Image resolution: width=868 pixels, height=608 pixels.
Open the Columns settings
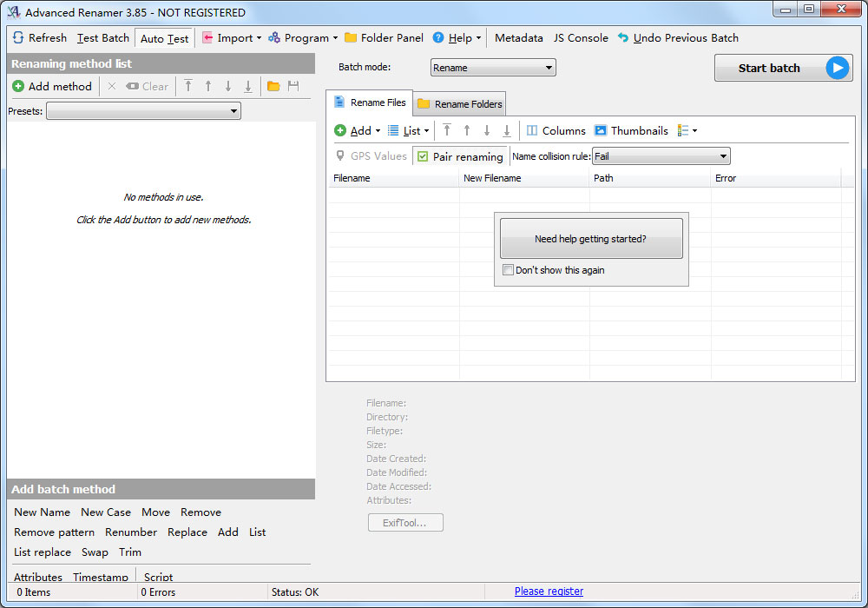coord(556,130)
